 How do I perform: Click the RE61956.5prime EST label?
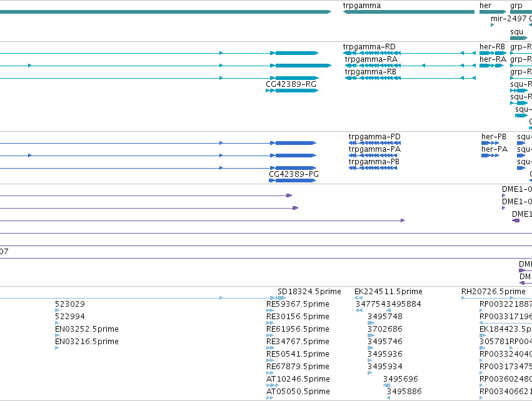(298, 329)
